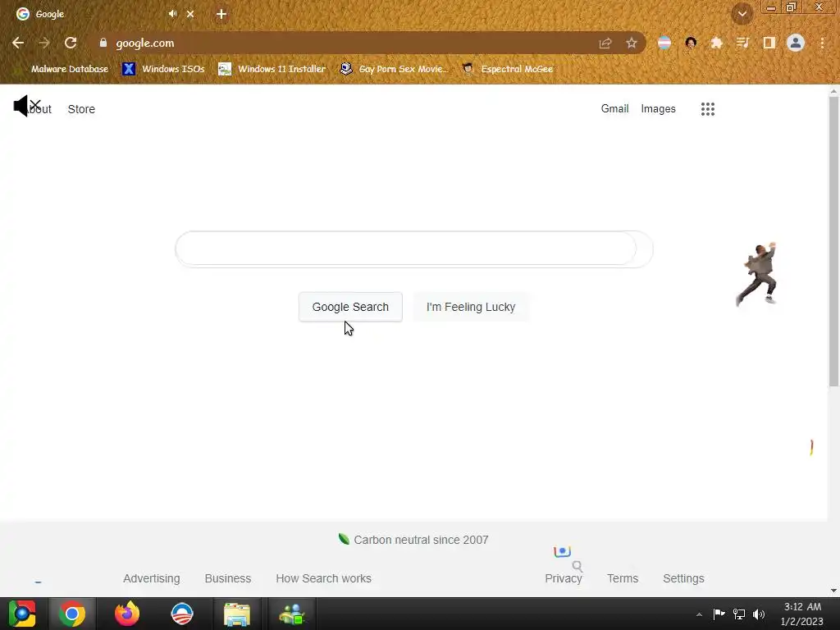
Task: Open the Settings footer menu
Action: (x=683, y=578)
